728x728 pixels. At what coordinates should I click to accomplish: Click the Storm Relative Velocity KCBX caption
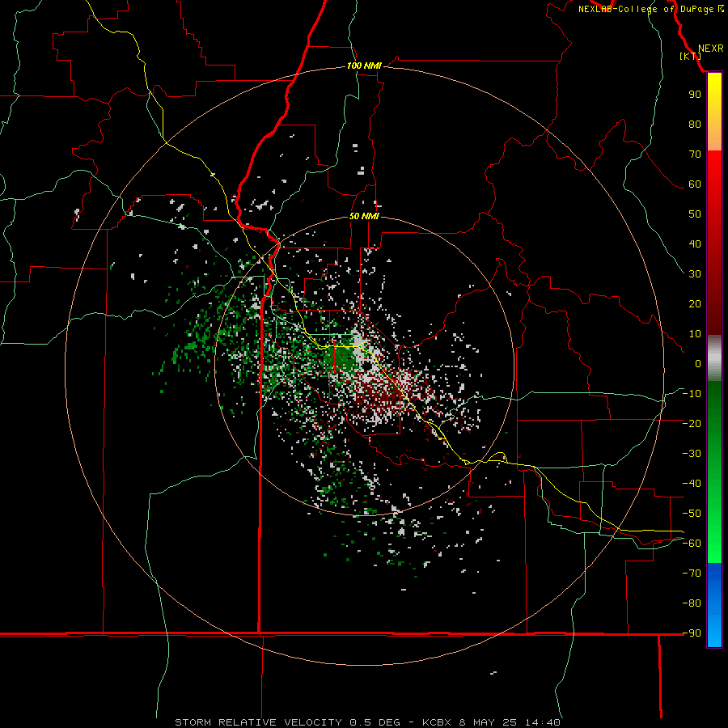click(x=367, y=722)
